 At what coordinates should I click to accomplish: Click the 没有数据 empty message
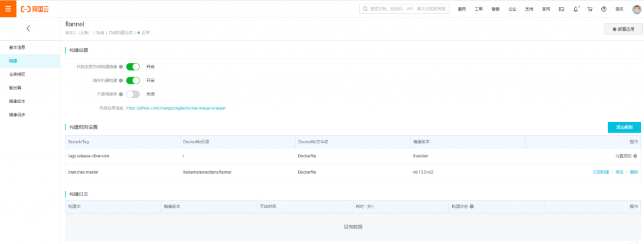(x=353, y=227)
